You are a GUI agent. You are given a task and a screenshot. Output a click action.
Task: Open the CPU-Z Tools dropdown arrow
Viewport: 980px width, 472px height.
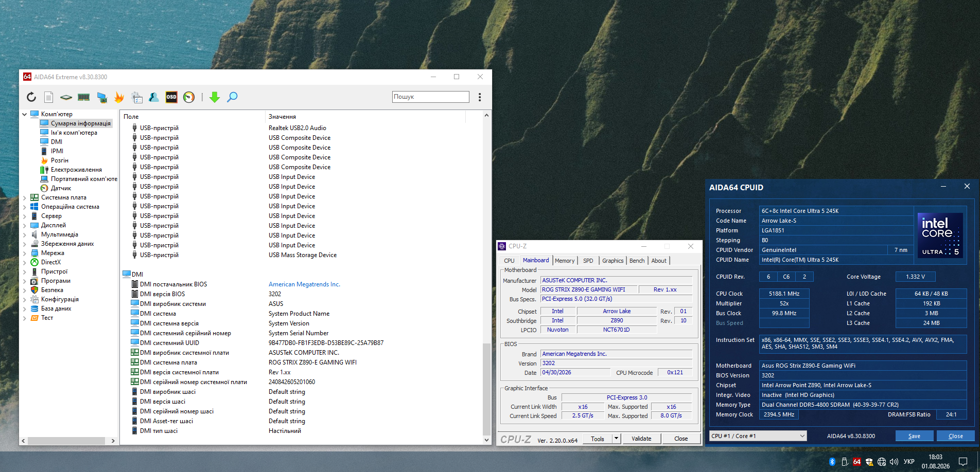[x=616, y=439]
